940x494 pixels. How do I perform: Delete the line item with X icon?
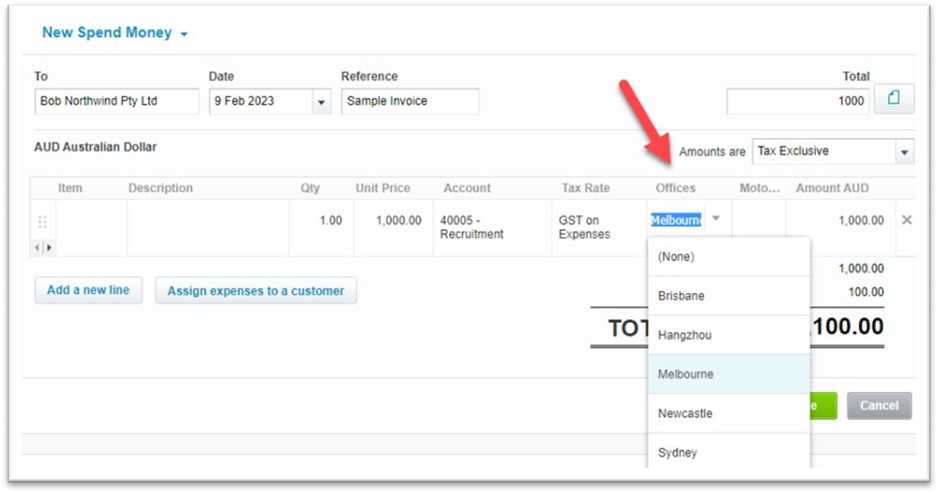coord(906,220)
